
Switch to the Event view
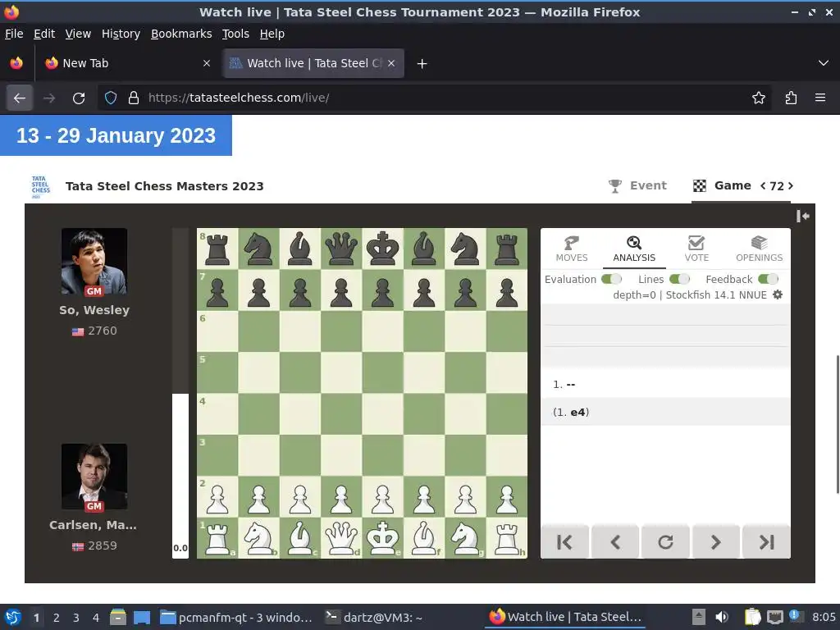[x=637, y=186]
